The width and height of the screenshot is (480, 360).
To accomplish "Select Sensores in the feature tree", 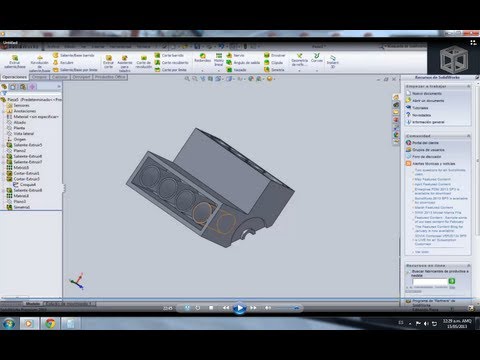I will (x=21, y=105).
